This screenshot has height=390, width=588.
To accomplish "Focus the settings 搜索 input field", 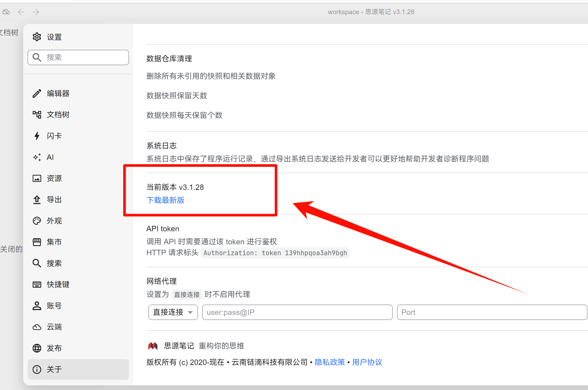I will (x=78, y=57).
